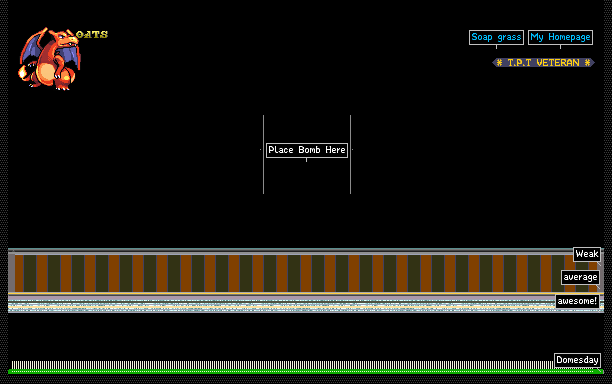
Task: Click the green floor strip at bottom
Action: click(306, 372)
